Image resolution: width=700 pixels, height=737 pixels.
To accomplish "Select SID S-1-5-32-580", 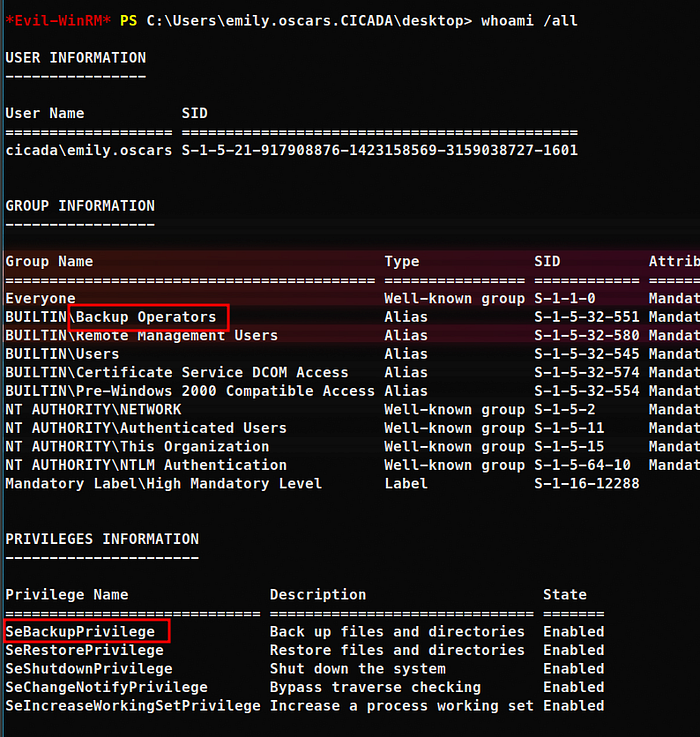I will pyautogui.click(x=587, y=336).
